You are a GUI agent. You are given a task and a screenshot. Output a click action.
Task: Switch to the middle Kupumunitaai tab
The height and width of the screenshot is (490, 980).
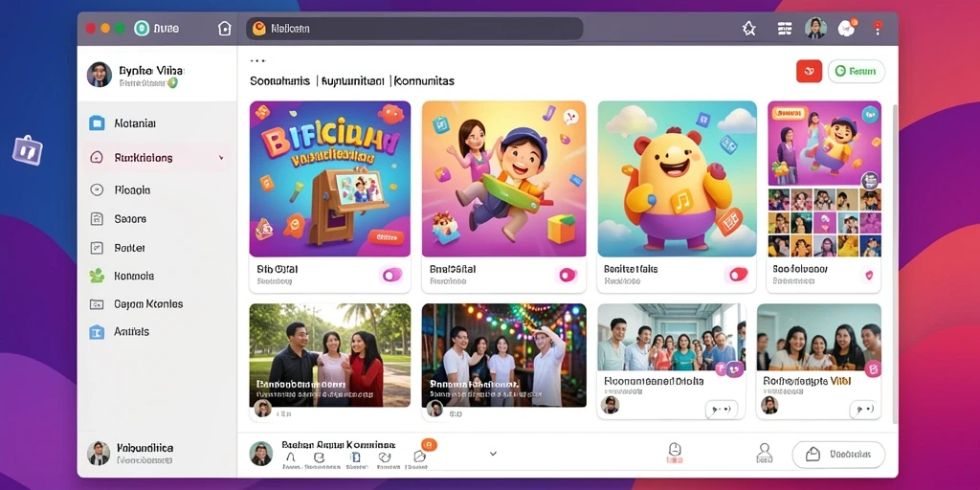click(352, 80)
